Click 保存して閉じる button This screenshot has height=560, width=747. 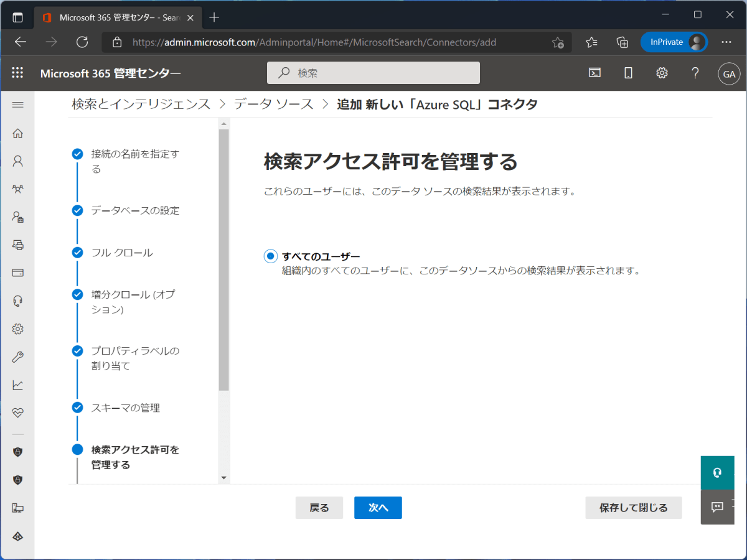click(x=634, y=508)
